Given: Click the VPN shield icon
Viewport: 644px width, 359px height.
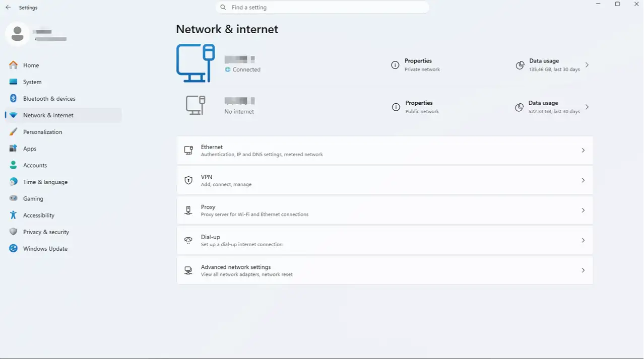Looking at the screenshot, I should [x=188, y=180].
